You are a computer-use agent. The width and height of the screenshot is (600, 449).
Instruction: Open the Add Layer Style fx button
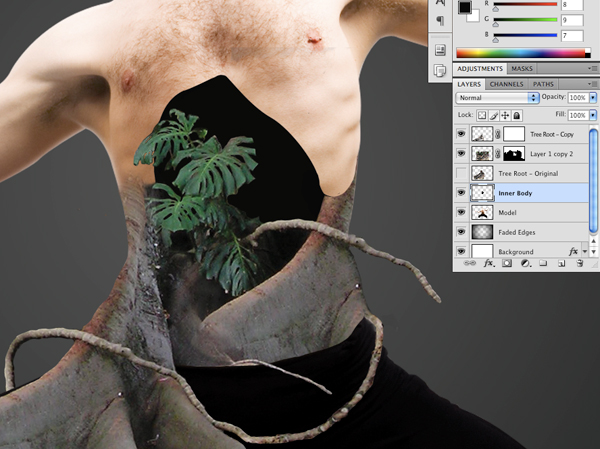(x=488, y=263)
